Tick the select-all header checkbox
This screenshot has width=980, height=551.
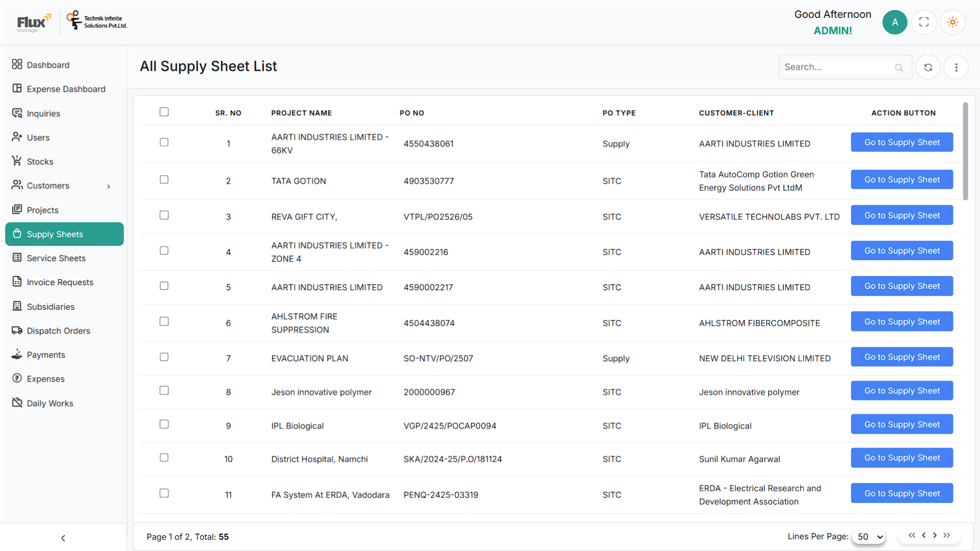point(164,112)
